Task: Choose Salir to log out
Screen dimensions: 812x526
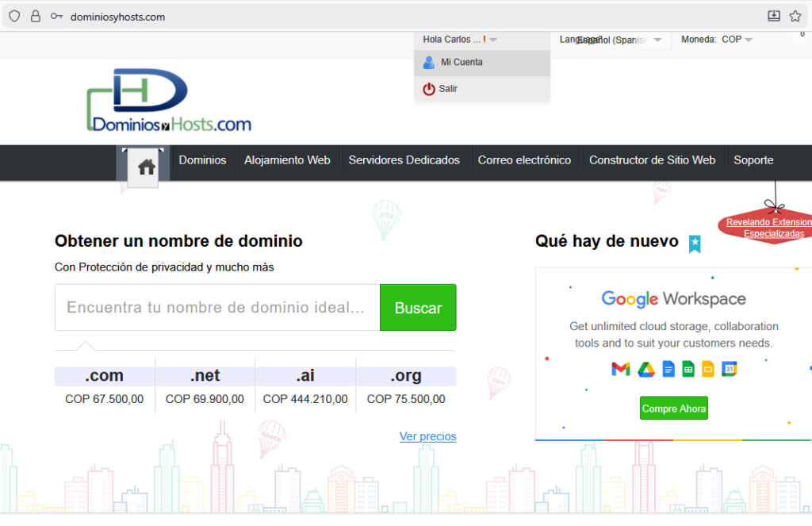Action: tap(448, 89)
